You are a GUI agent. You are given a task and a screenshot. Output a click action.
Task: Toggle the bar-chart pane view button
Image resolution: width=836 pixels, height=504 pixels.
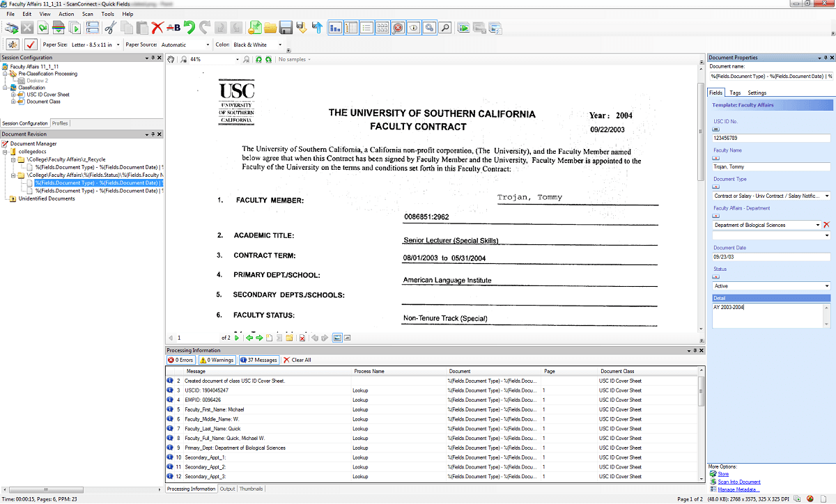point(336,28)
